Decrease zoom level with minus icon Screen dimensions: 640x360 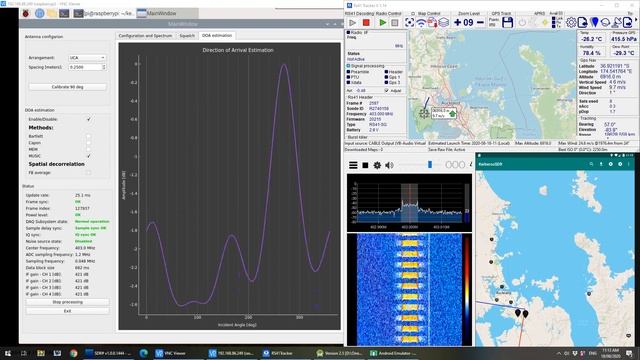point(480,22)
